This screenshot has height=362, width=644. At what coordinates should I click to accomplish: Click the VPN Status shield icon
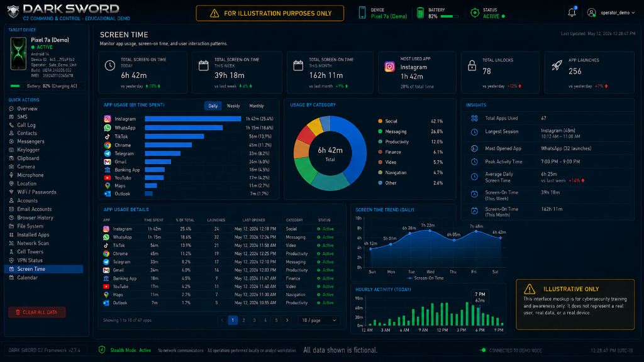[11, 261]
